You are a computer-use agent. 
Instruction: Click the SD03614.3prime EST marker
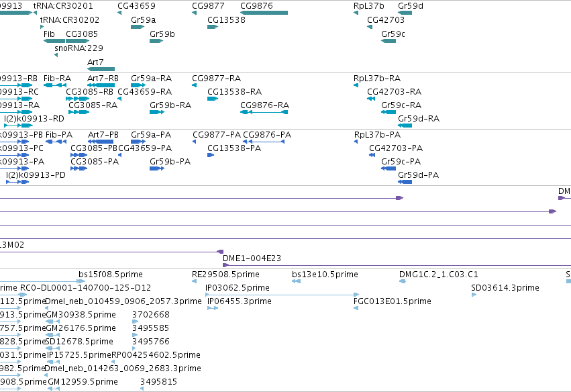pyautogui.click(x=474, y=295)
